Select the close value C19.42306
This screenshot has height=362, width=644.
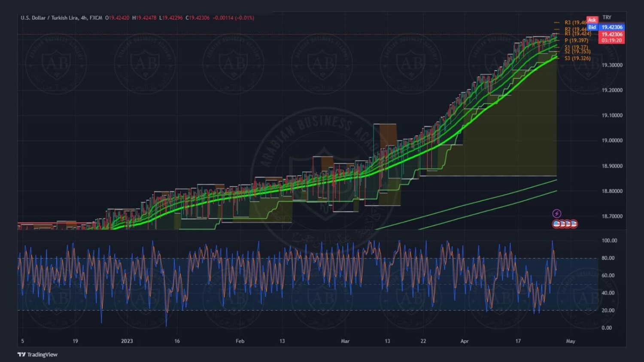coord(197,18)
